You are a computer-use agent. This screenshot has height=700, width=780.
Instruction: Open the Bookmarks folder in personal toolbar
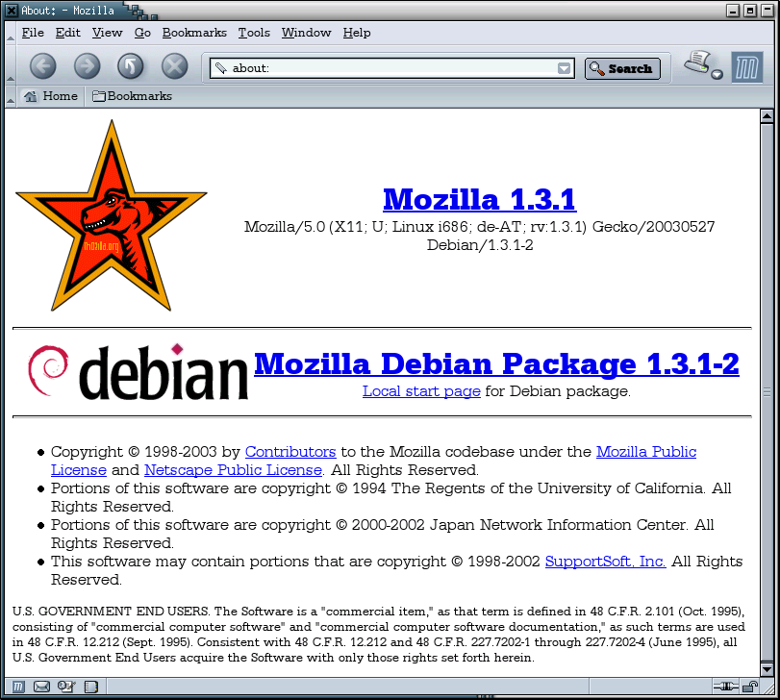[x=132, y=96]
